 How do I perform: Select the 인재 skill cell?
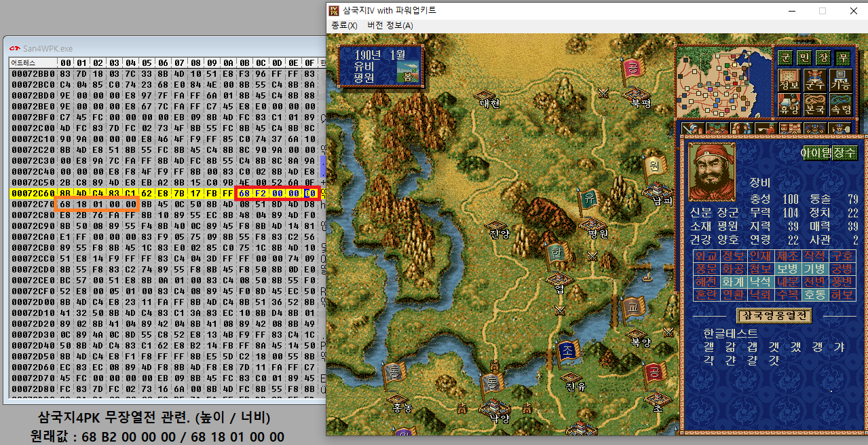point(761,256)
